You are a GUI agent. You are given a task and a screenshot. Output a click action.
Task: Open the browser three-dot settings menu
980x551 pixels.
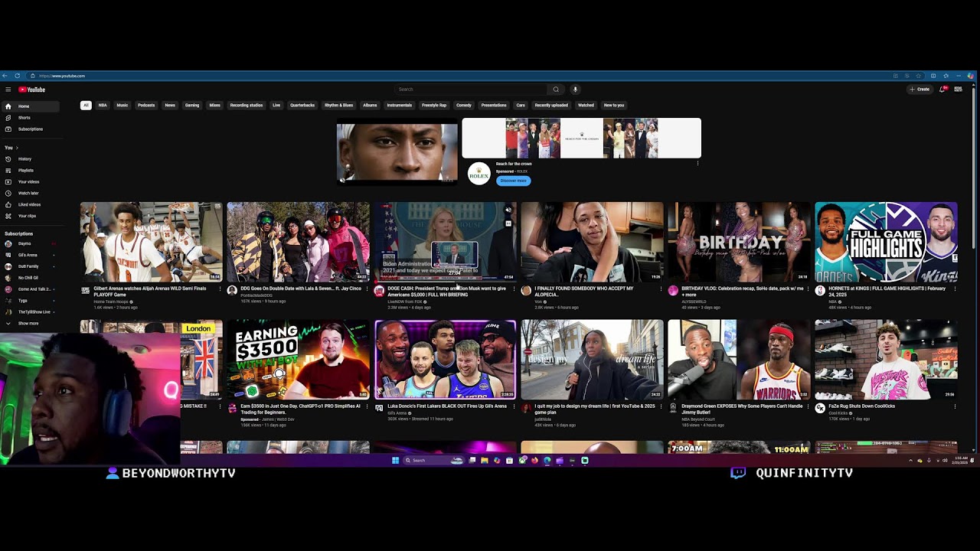pyautogui.click(x=958, y=76)
